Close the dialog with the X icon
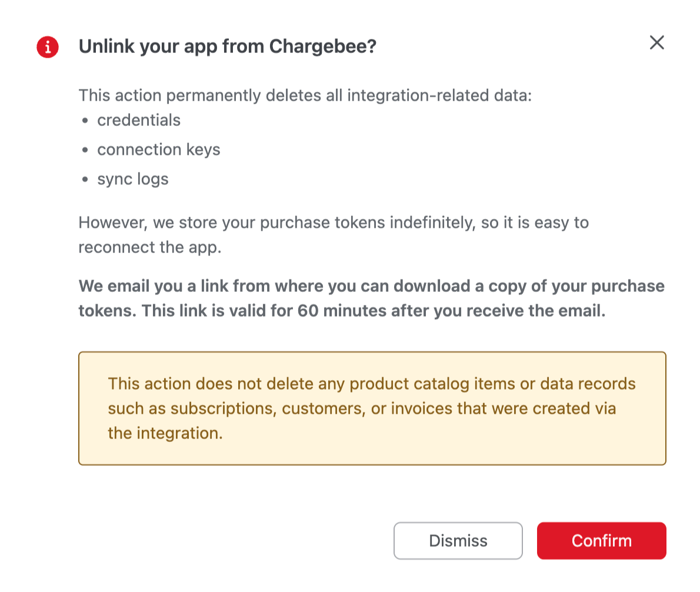700x592 pixels. pyautogui.click(x=656, y=42)
